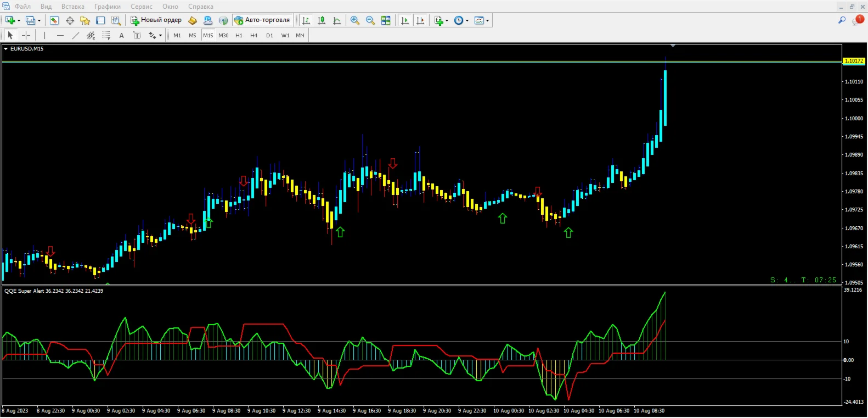868x418 pixels.
Task: Click the notification icon with red badge
Action: [858, 20]
